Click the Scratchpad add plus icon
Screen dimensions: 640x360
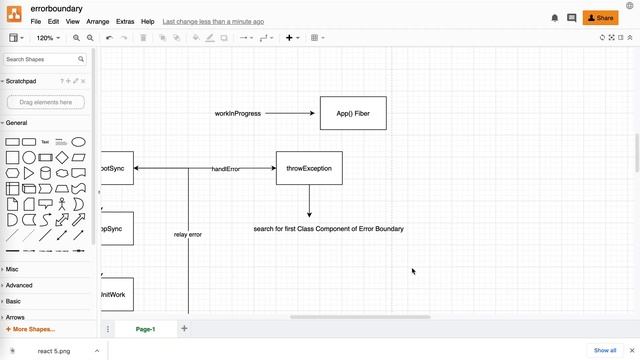click(69, 81)
